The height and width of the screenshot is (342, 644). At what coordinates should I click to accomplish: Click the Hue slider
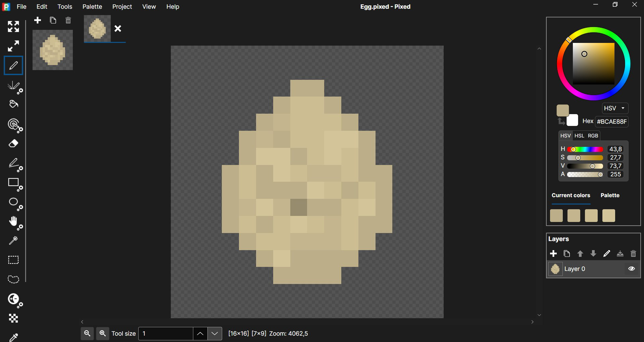point(585,149)
